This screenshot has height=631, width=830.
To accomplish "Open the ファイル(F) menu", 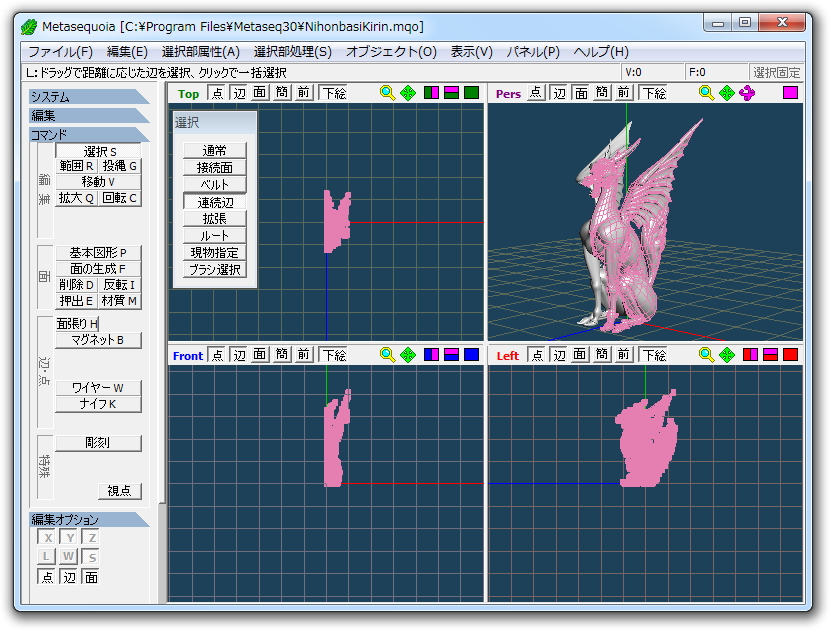I will pyautogui.click(x=60, y=52).
